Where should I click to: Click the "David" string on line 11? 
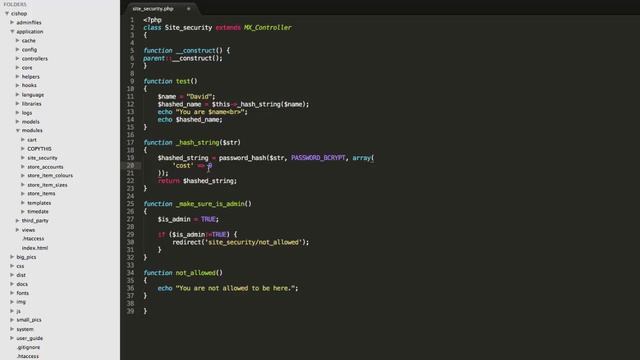199,96
